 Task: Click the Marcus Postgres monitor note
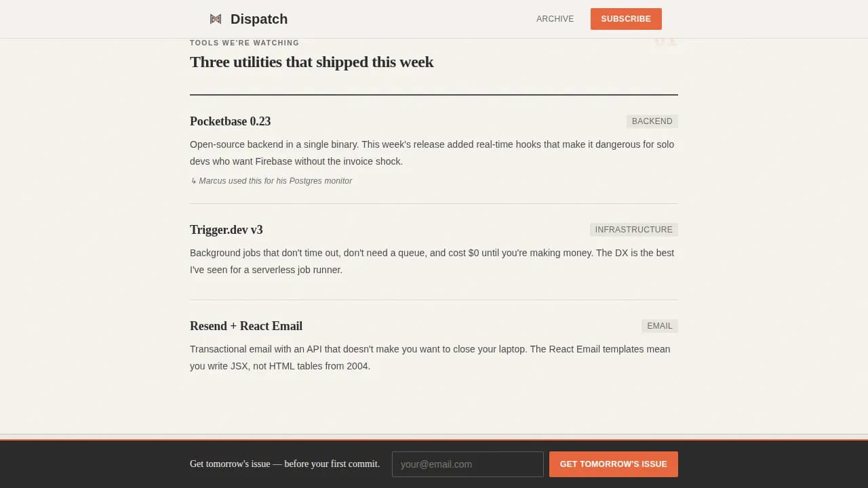click(271, 181)
